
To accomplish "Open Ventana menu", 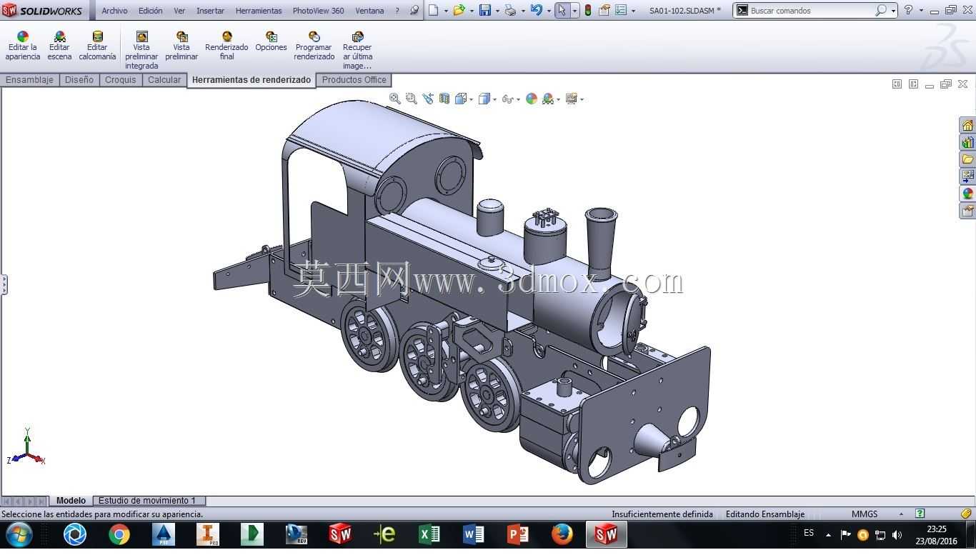I will pyautogui.click(x=369, y=11).
